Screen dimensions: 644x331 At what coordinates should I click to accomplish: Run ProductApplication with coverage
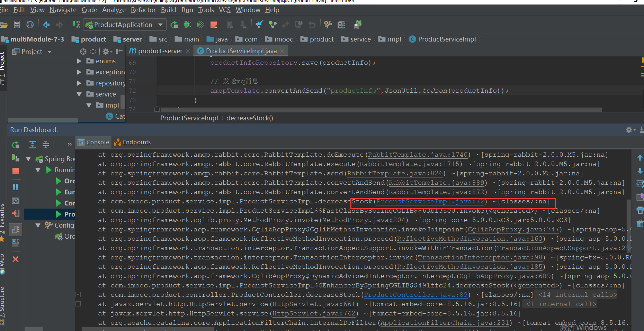tap(200, 25)
